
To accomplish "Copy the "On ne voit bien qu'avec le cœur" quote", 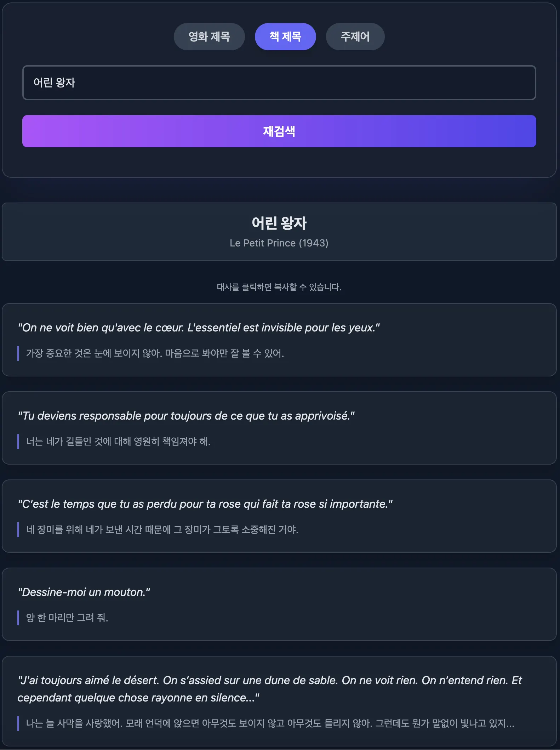I will point(199,328).
